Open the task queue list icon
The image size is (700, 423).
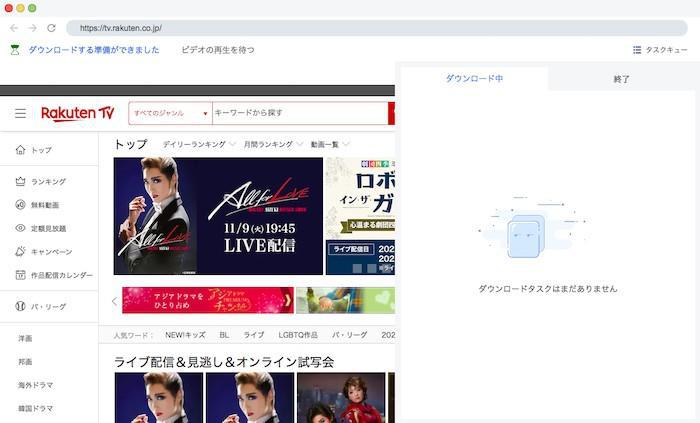[x=637, y=50]
